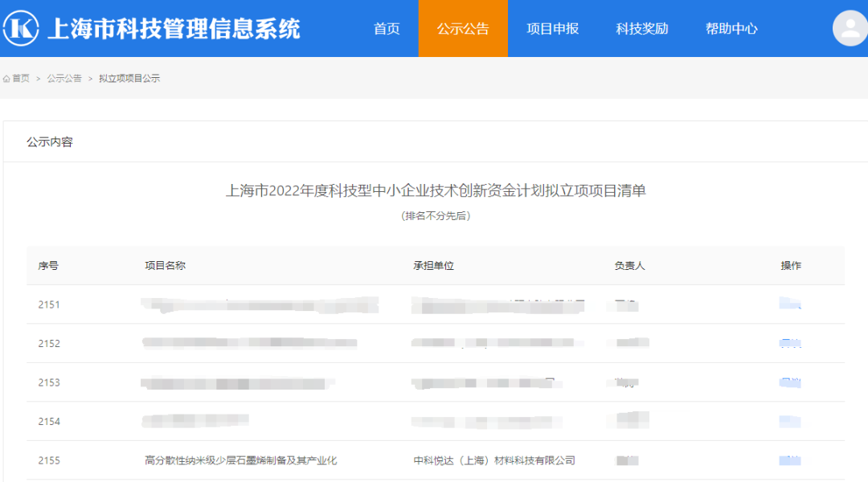This screenshot has width=868, height=482.
Task: Click the home icon in the breadcrumb
Action: pyautogui.click(x=7, y=78)
